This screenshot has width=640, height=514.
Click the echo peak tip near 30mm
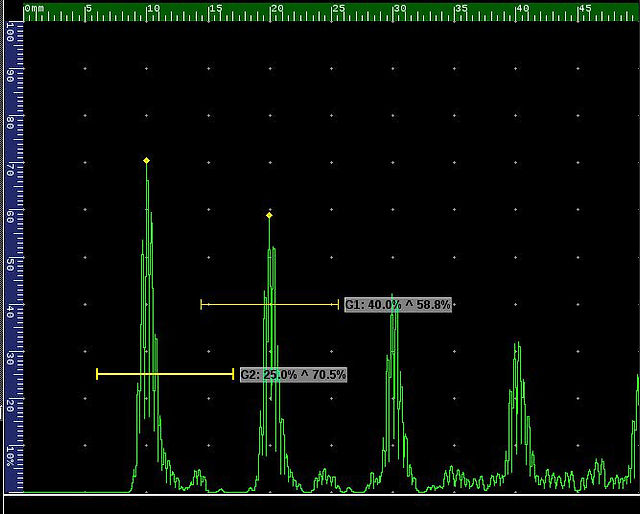pos(392,294)
